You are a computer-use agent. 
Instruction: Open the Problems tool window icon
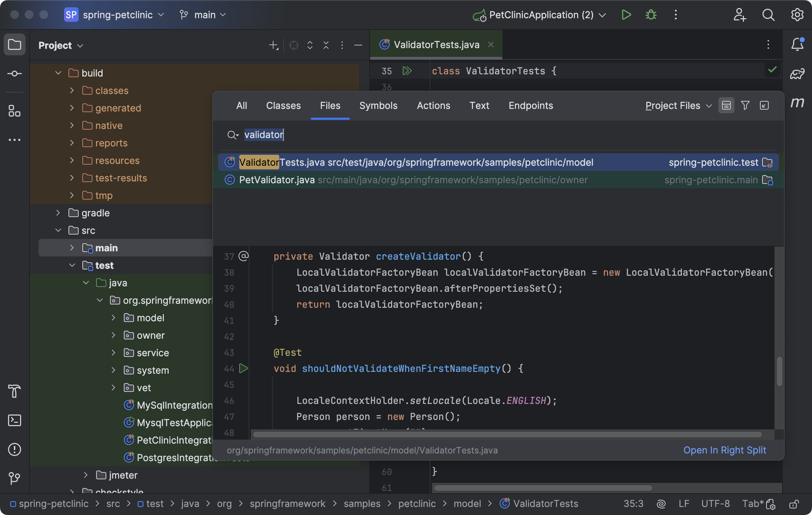coord(15,449)
